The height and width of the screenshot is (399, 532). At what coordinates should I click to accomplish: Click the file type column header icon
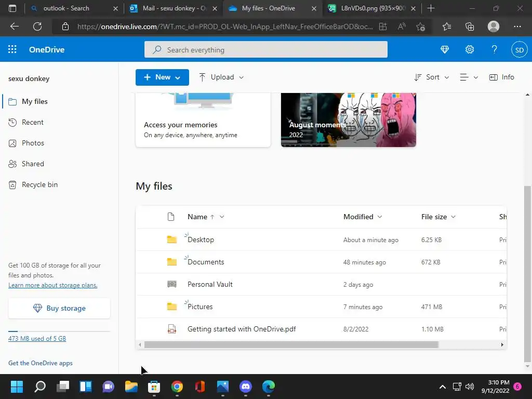171,217
